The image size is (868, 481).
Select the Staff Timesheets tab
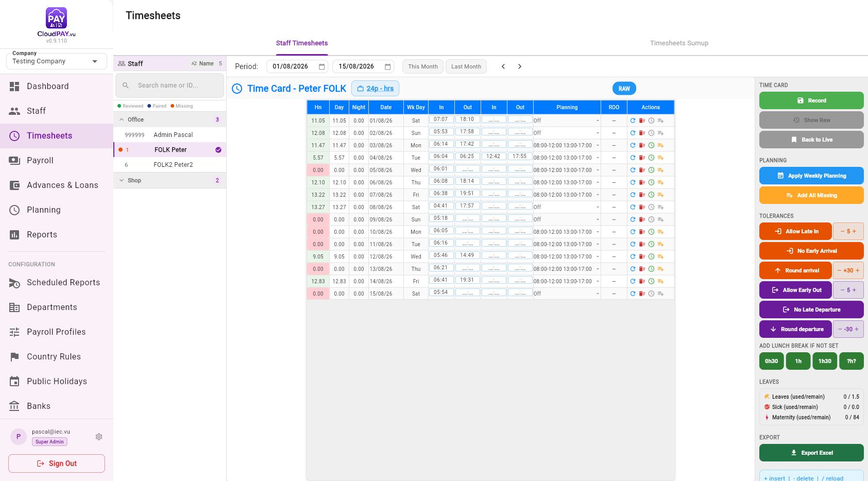(x=302, y=43)
